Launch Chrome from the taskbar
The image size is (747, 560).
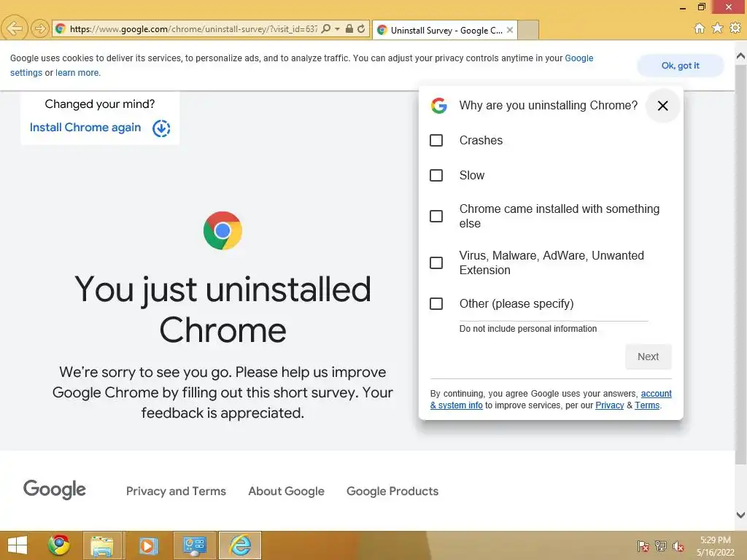pos(58,545)
